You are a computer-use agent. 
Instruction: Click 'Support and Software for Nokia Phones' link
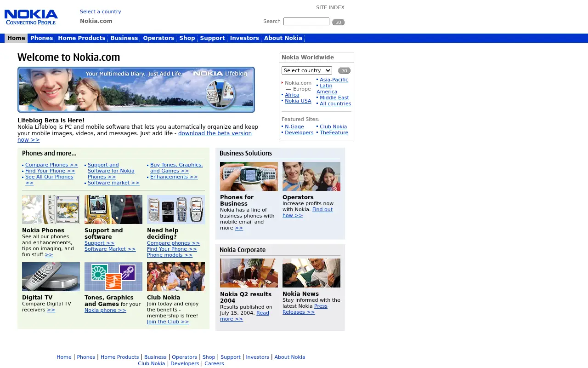click(111, 171)
